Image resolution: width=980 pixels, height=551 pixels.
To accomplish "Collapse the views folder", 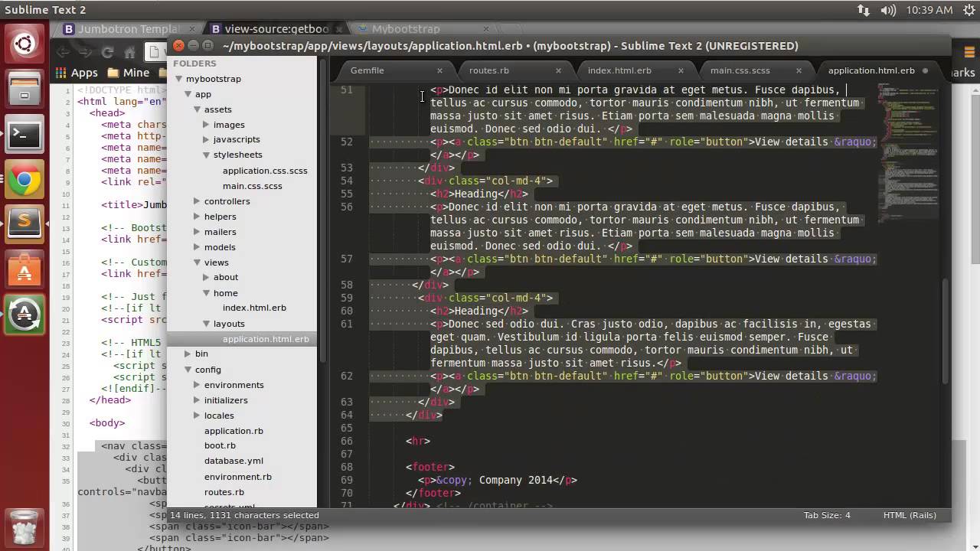I will [198, 262].
